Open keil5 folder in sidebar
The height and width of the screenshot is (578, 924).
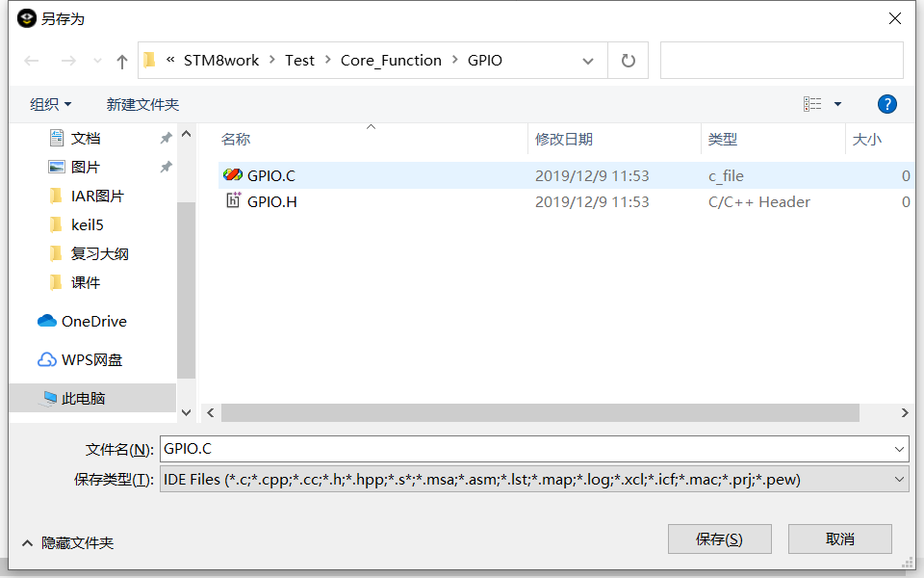coord(88,224)
